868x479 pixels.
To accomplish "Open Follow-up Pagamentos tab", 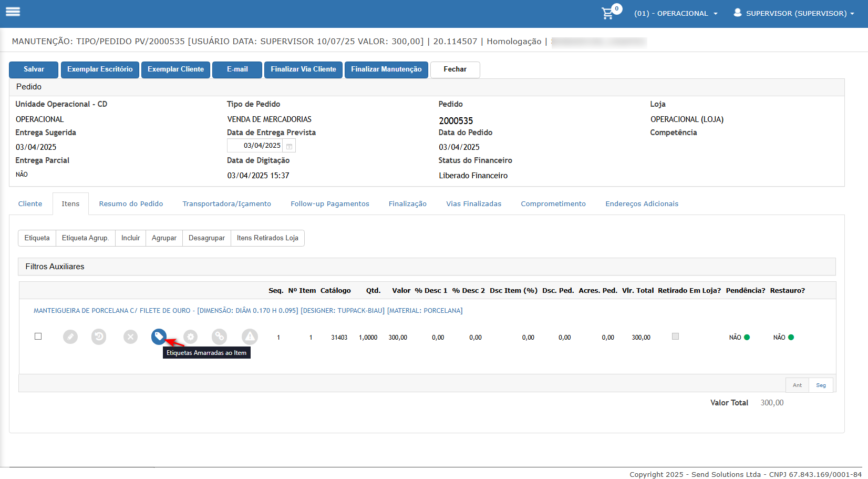I will (x=330, y=204).
